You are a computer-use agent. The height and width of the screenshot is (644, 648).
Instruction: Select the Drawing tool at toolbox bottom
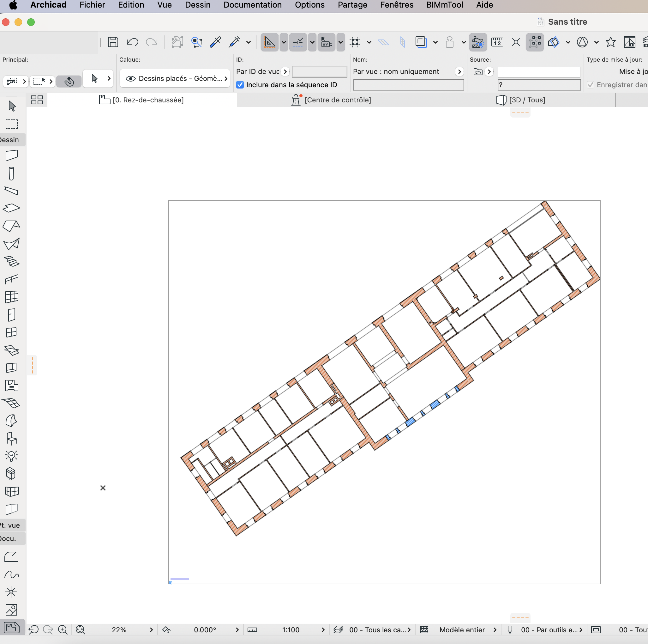(11, 627)
